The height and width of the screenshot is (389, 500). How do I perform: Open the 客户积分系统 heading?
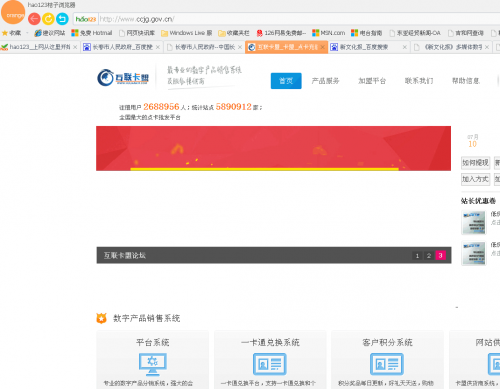click(387, 342)
